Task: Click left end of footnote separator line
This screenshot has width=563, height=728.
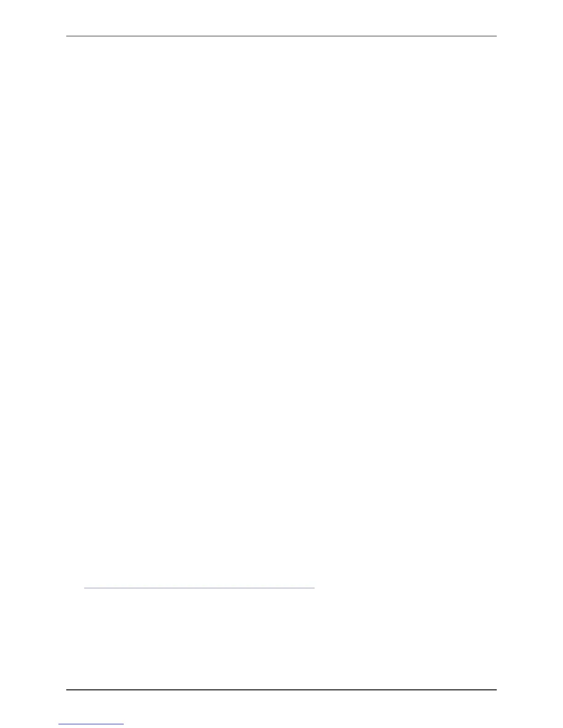Action: [x=85, y=587]
